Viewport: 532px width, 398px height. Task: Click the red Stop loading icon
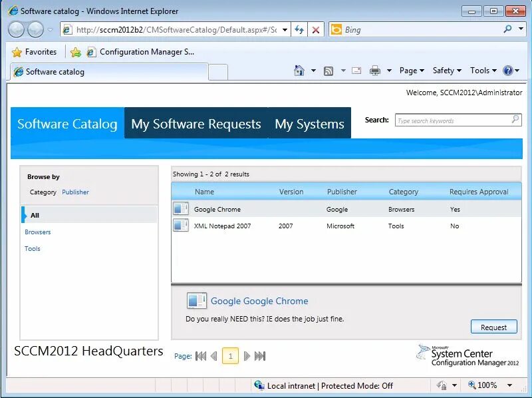point(315,30)
